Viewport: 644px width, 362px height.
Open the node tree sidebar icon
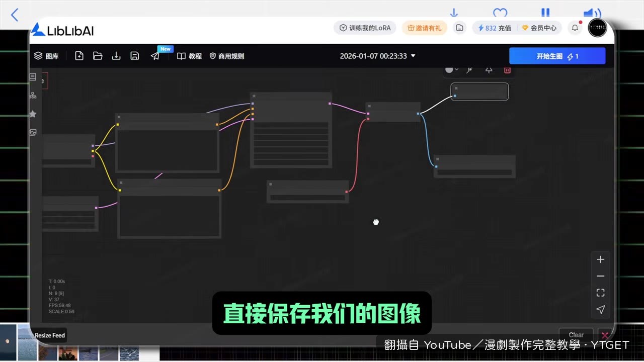click(x=33, y=95)
